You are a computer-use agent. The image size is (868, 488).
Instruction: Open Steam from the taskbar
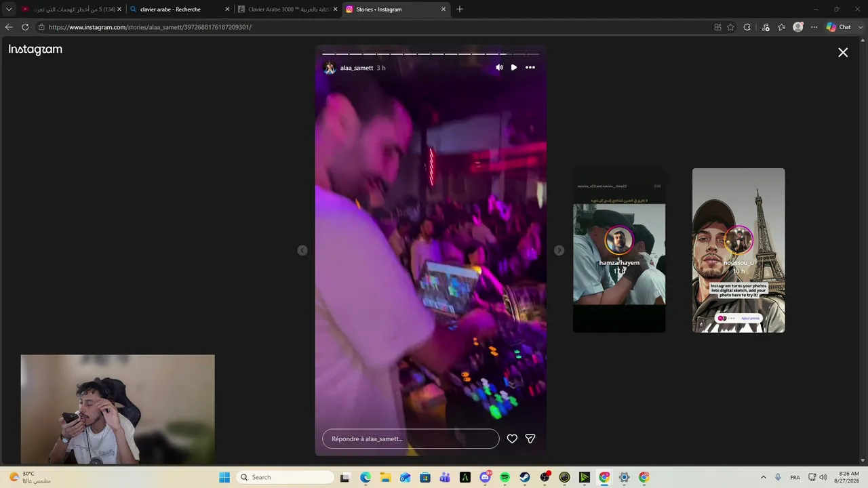pos(525,477)
